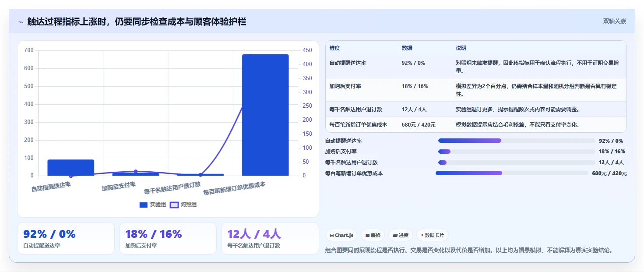Click table cell 加购后支付率

345,86
